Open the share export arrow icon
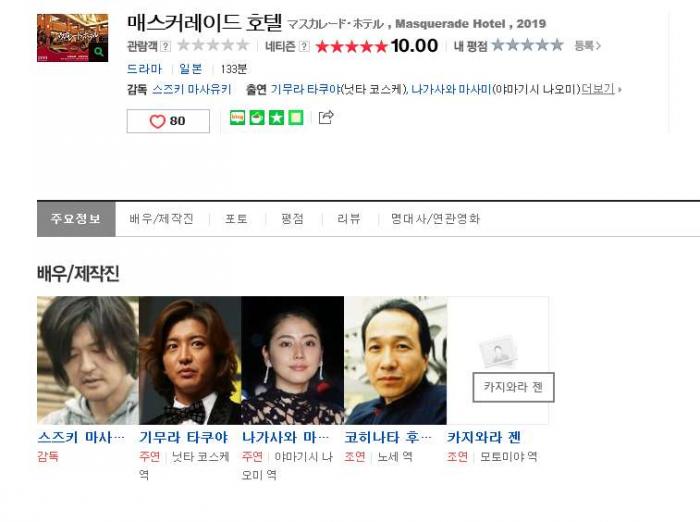 [x=326, y=117]
